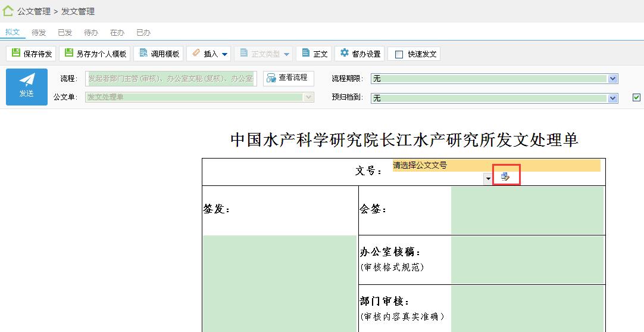
Task: Click the green 办公室核稿 input area
Action: [x=527, y=260]
